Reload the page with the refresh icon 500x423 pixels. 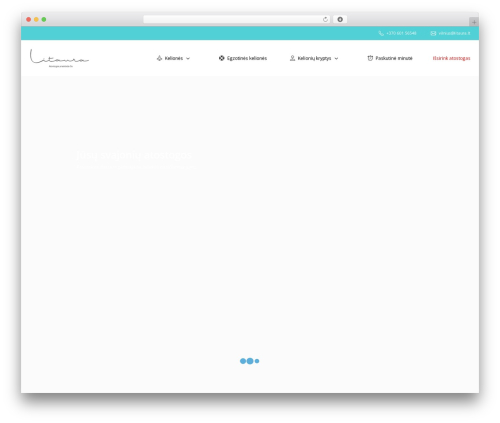click(x=325, y=19)
